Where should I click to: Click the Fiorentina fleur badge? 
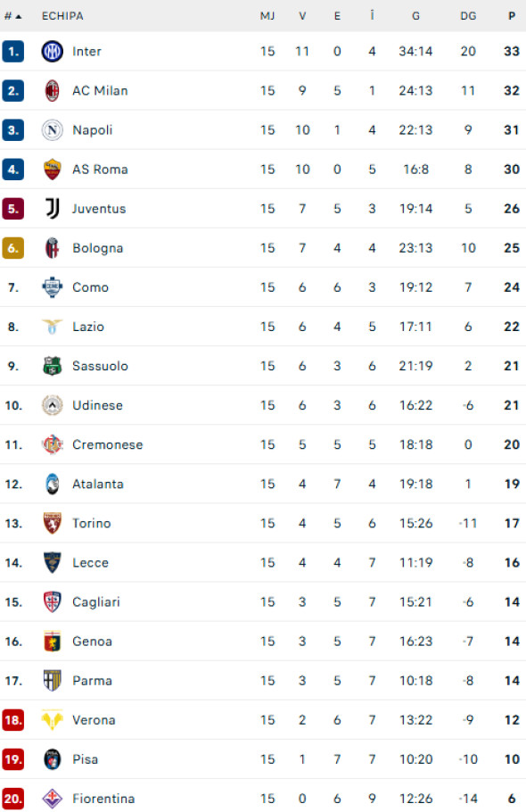[x=53, y=798]
